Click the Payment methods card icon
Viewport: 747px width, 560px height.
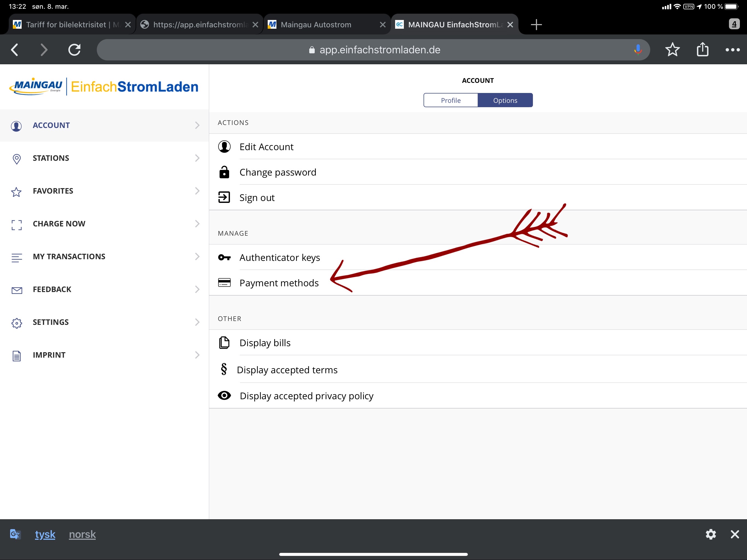pyautogui.click(x=224, y=283)
